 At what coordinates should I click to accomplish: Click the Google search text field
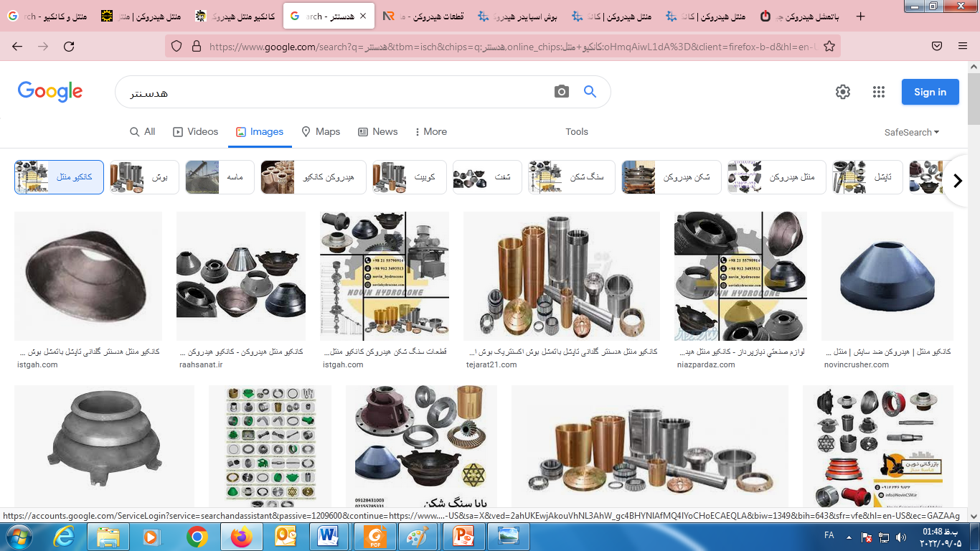click(330, 93)
